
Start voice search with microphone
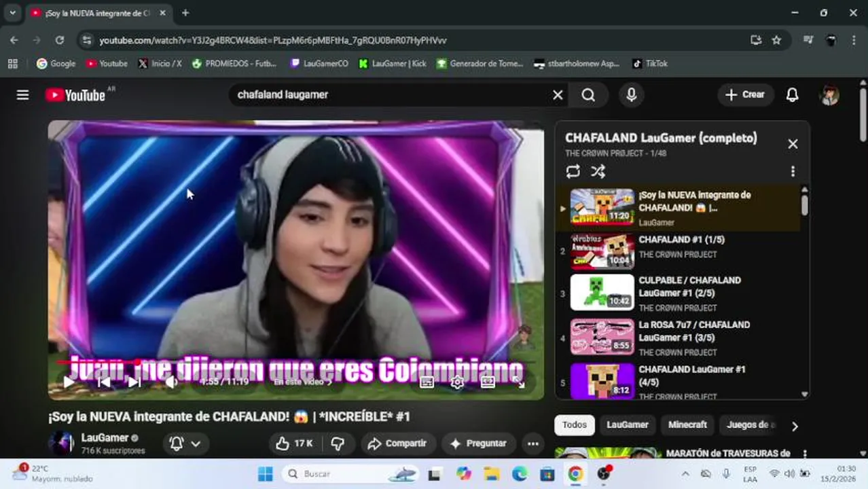coord(631,95)
